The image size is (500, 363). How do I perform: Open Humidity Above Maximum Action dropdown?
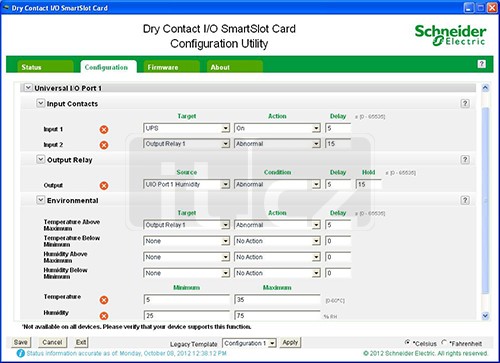(277, 257)
